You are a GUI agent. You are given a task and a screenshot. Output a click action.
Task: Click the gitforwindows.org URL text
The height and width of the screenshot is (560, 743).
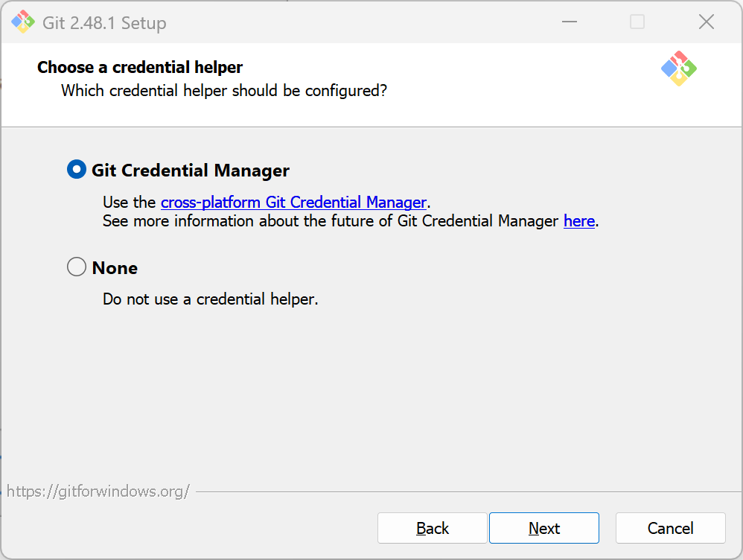(x=98, y=491)
